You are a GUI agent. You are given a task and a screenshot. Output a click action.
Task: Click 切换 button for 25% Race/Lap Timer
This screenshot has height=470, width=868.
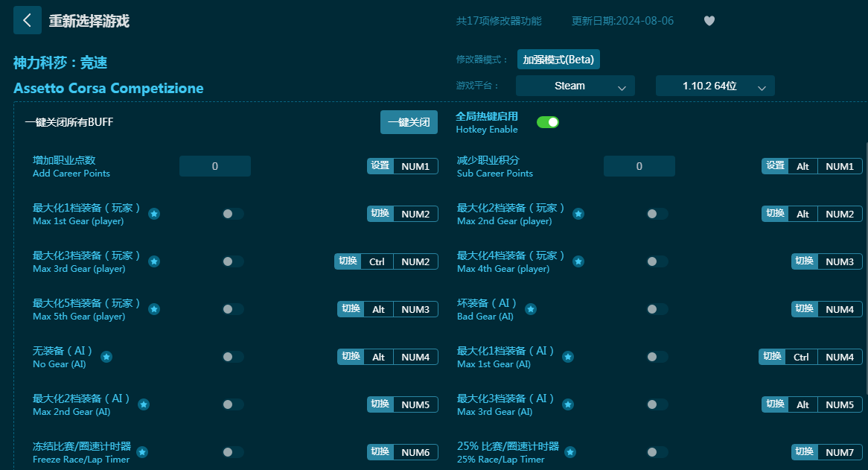coord(804,452)
